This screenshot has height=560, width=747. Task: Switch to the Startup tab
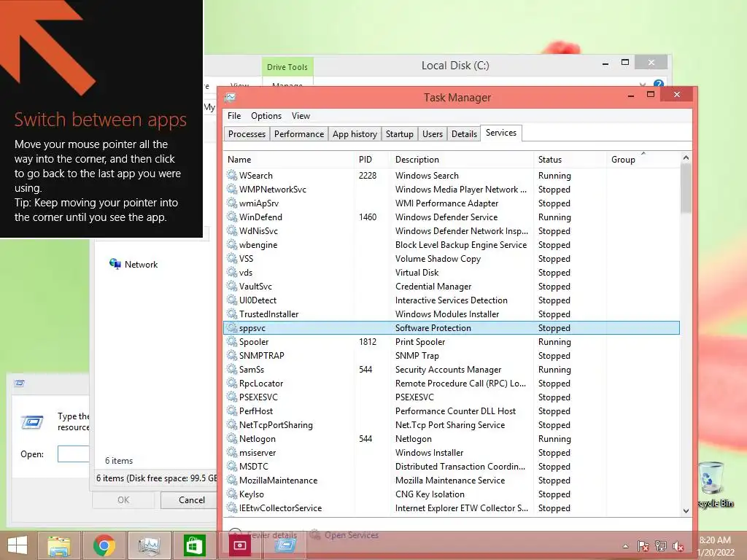399,134
